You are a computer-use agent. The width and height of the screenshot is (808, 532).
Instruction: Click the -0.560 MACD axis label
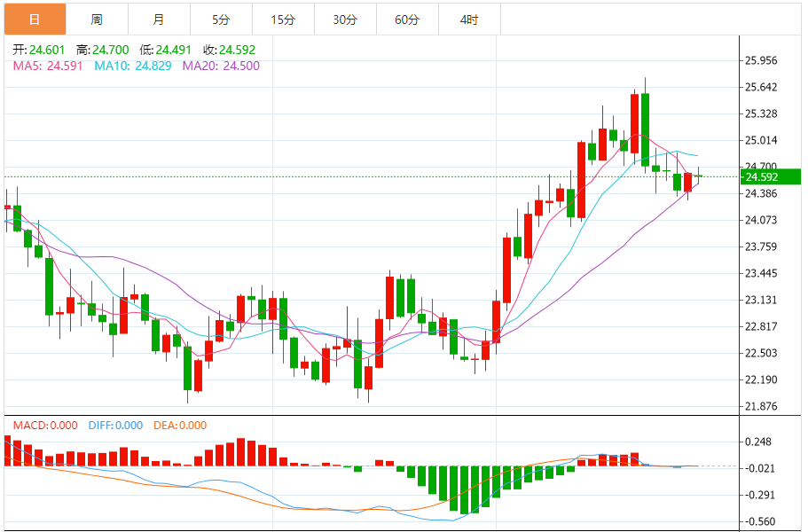[x=758, y=521]
